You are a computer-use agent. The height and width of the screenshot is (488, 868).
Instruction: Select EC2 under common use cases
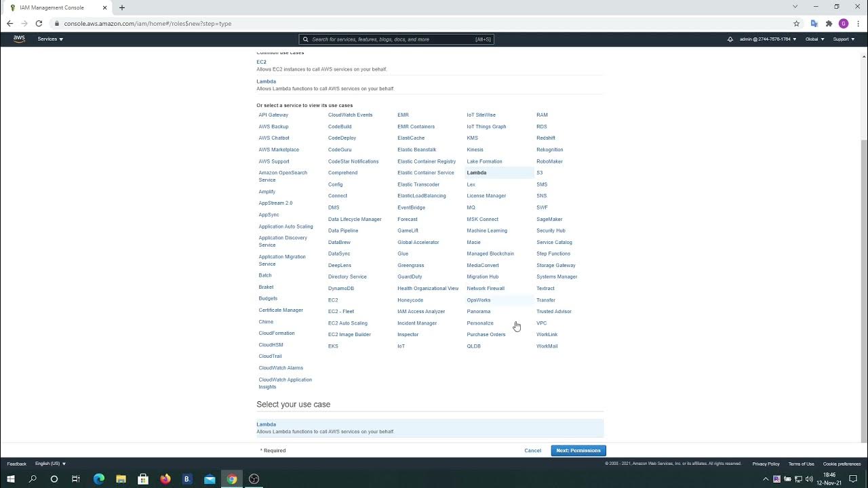(x=261, y=62)
